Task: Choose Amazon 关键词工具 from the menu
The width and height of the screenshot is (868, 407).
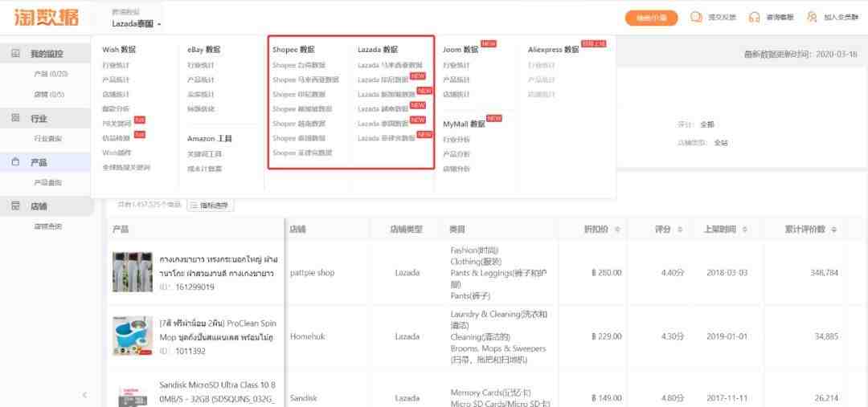Action: click(204, 153)
